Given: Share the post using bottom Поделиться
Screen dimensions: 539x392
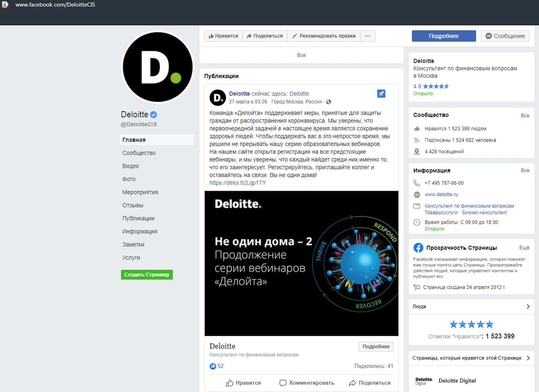Looking at the screenshot, I should pyautogui.click(x=369, y=383).
